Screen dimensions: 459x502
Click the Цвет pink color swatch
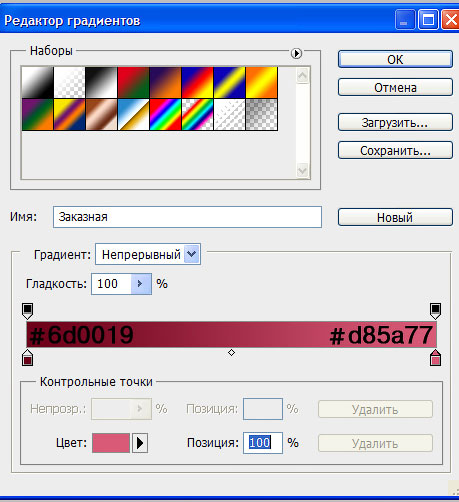111,443
